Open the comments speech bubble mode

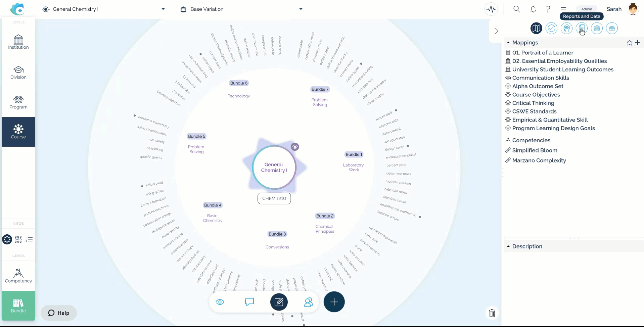coord(249,302)
